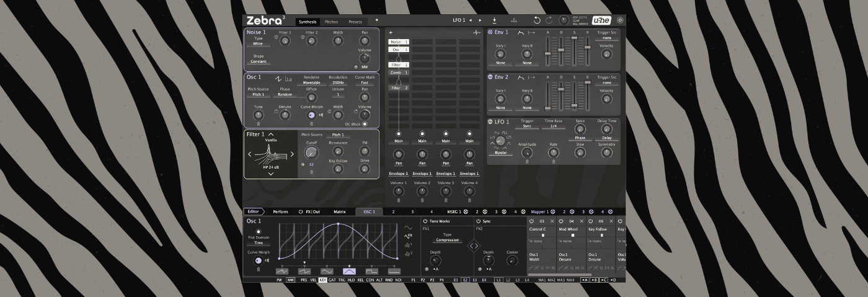This screenshot has height=297, width=868.
Task: Open the settings gear icon
Action: coord(619,20)
